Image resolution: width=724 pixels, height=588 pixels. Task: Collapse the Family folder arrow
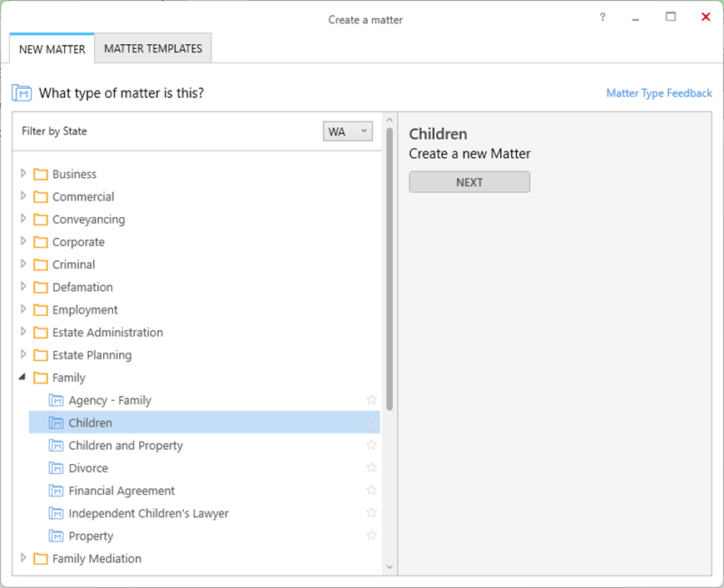click(x=22, y=377)
